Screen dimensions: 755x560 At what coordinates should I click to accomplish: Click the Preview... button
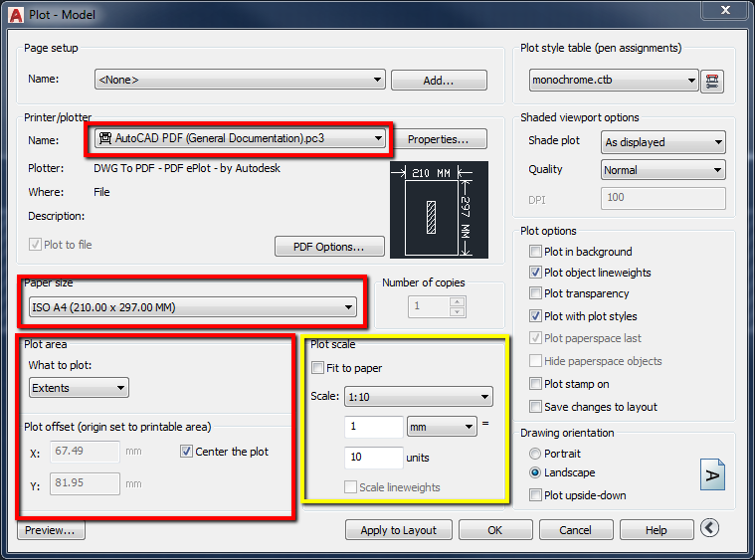click(x=51, y=530)
